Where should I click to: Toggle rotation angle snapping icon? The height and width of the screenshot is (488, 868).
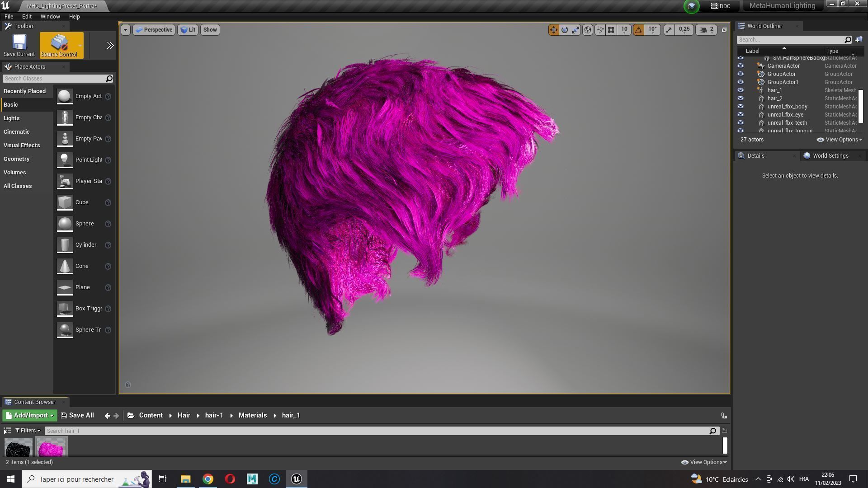click(x=638, y=30)
